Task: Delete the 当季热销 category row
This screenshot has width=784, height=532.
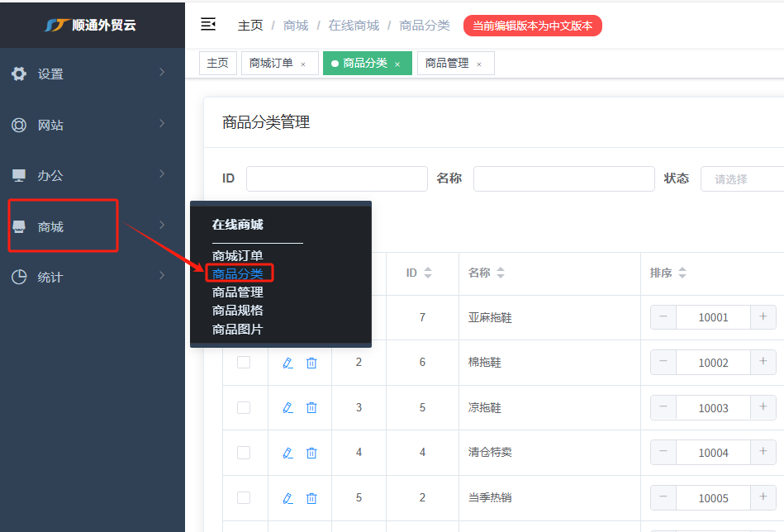Action: (311, 498)
